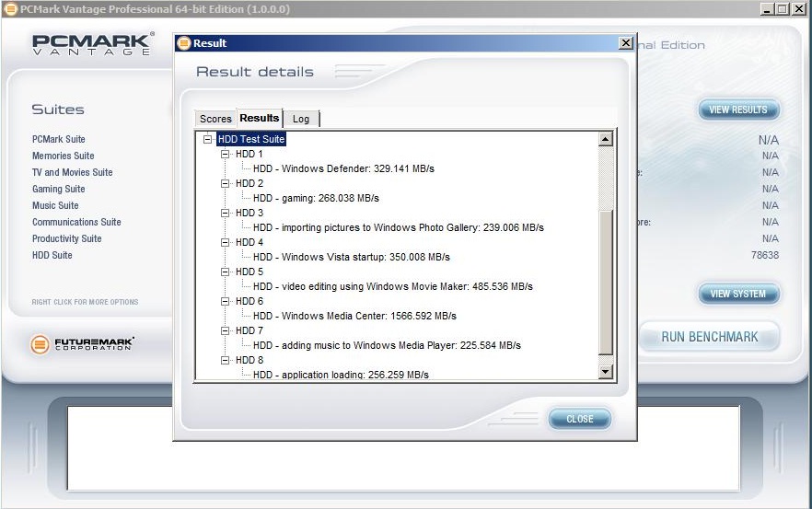Select the HDD 5 tree label

coord(249,272)
